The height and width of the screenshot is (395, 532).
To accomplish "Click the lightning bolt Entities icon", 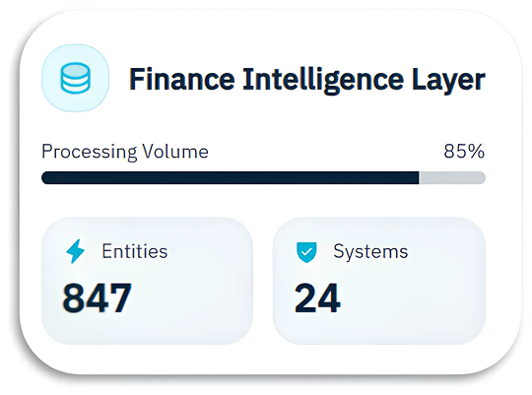I will click(x=75, y=251).
